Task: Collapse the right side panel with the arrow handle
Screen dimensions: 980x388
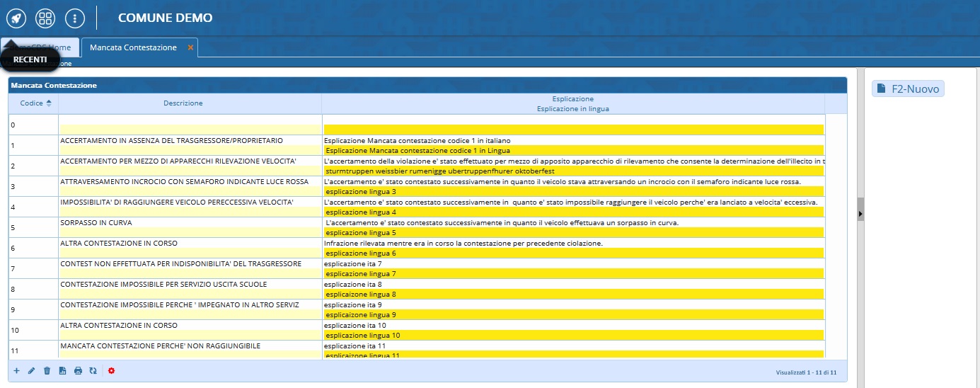Action: point(860,213)
